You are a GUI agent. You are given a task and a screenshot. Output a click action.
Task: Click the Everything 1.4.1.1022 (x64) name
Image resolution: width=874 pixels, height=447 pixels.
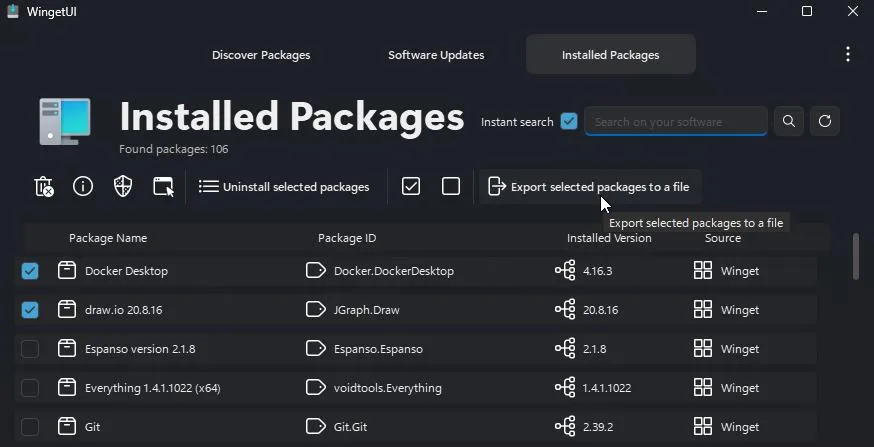[153, 388]
